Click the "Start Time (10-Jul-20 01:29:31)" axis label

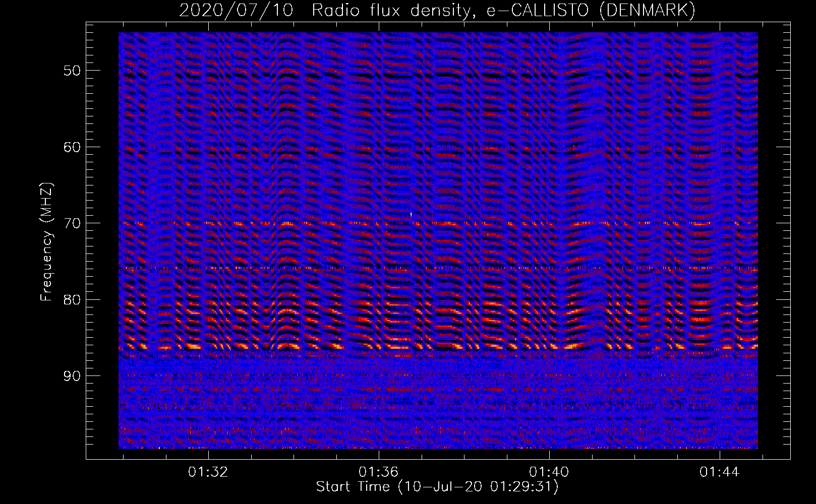click(x=437, y=487)
